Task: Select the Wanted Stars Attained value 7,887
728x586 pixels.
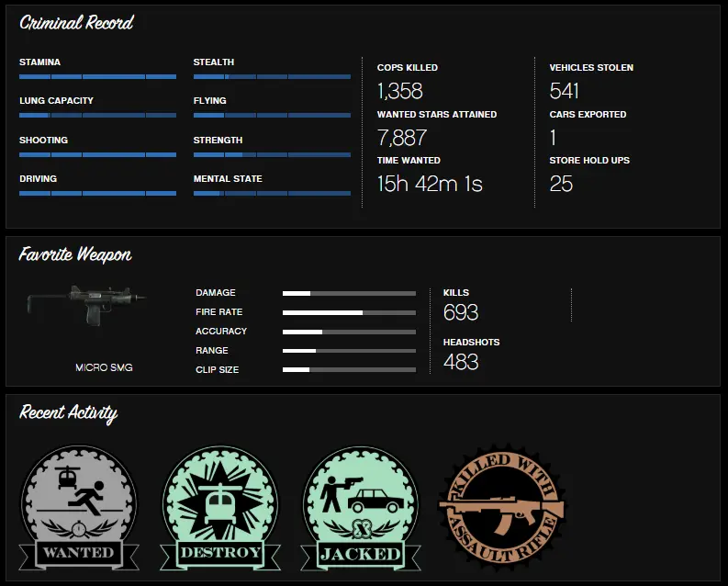Action: [401, 138]
